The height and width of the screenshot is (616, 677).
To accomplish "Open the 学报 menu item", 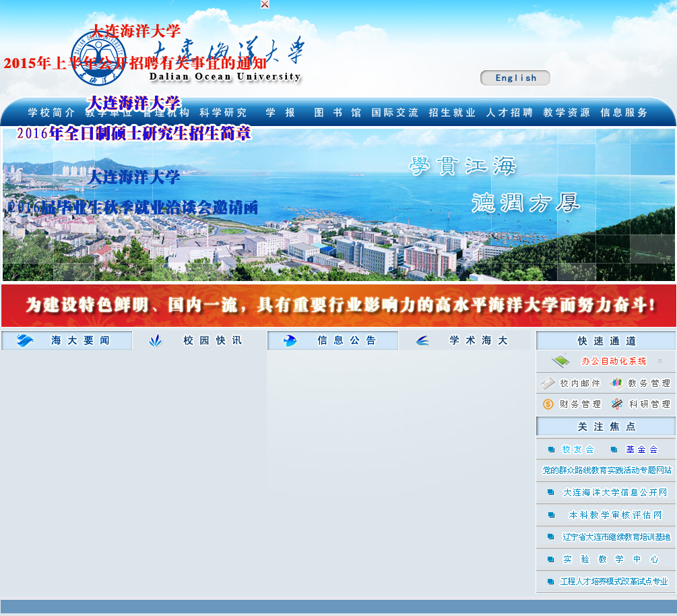I will (280, 113).
